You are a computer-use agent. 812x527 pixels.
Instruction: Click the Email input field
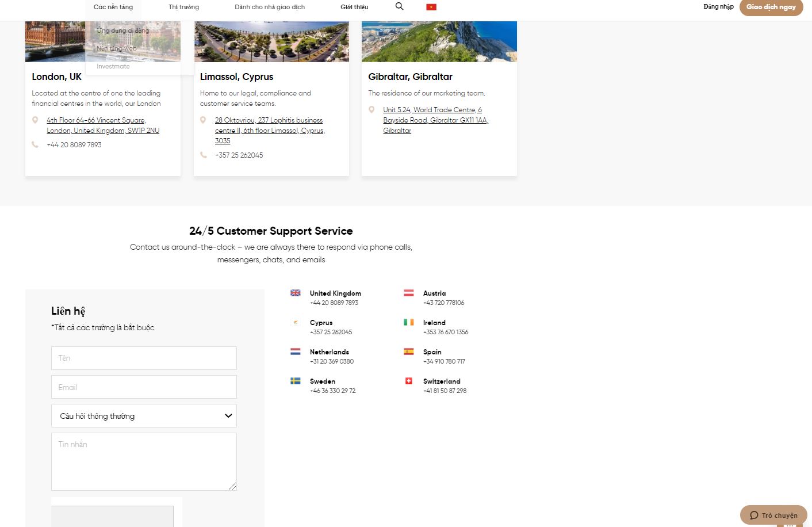144,387
